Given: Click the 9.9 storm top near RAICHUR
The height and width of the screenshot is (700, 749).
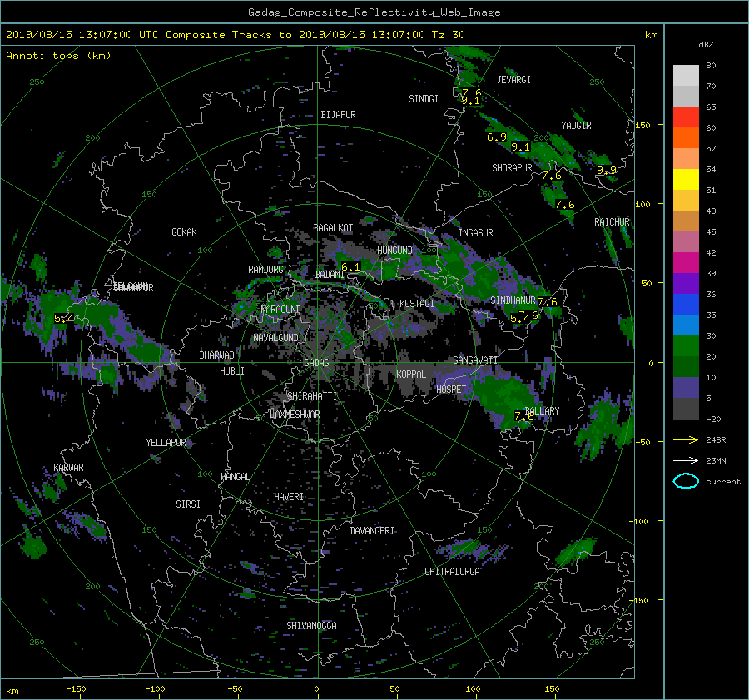Looking at the screenshot, I should coord(607,170).
